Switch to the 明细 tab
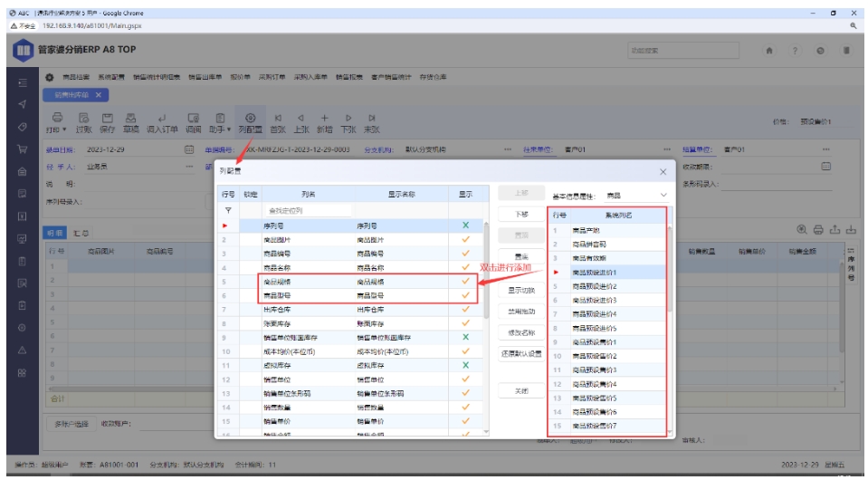Image resolution: width=868 pixels, height=480 pixels. (x=55, y=233)
